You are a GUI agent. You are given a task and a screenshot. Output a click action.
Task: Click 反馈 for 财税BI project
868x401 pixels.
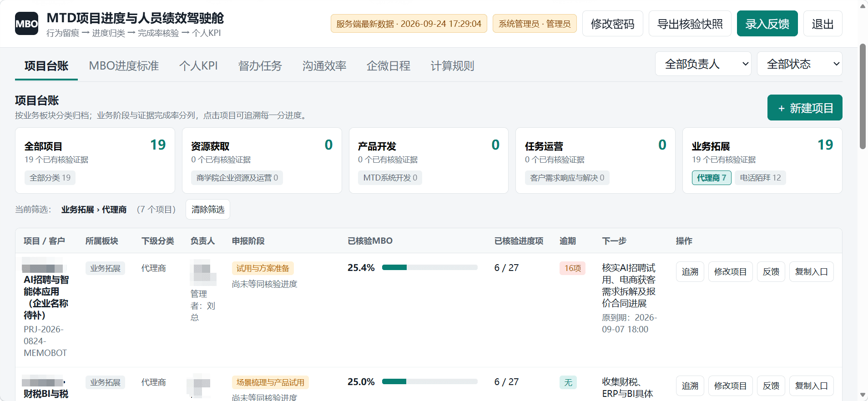771,386
